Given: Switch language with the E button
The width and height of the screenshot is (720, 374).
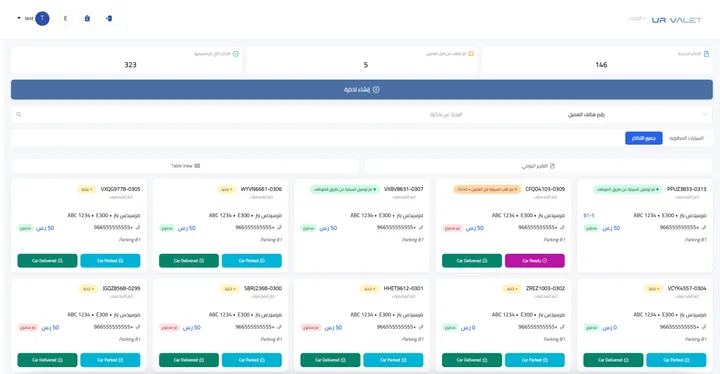Looking at the screenshot, I should pyautogui.click(x=66, y=18).
